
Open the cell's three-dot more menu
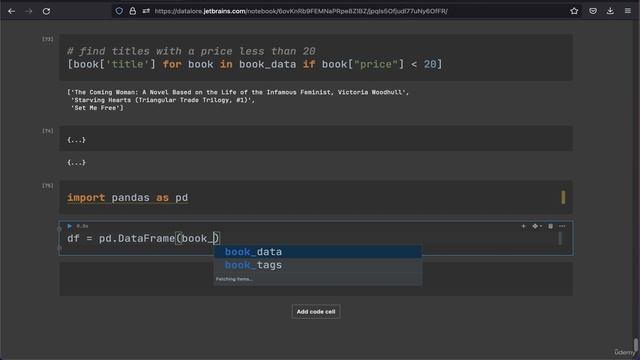[x=562, y=226]
